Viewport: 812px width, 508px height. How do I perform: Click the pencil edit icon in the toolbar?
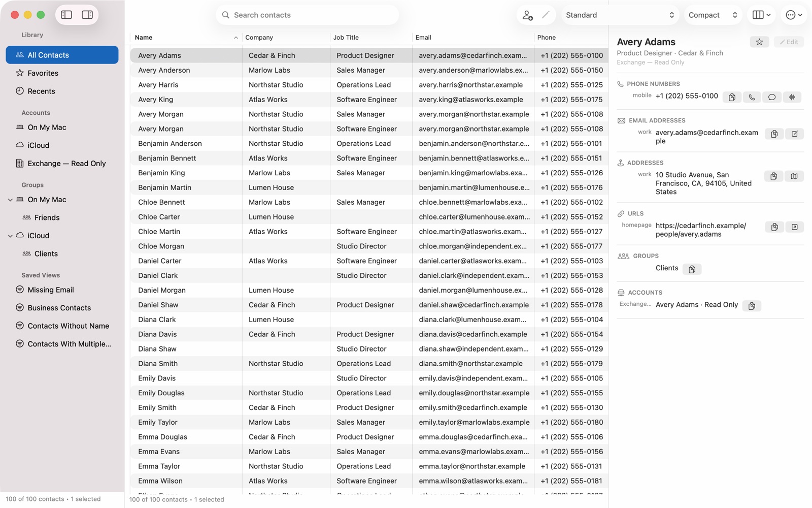[546, 15]
